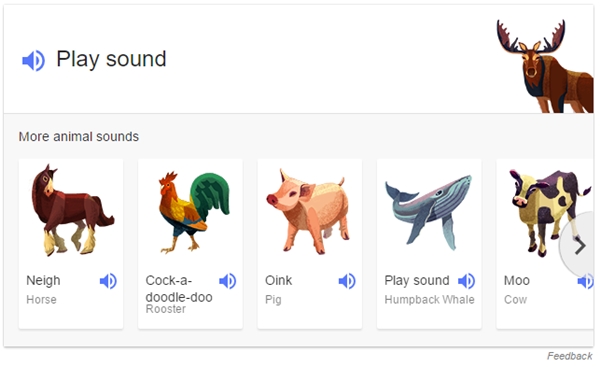Click the moose illustration in the header
This screenshot has width=600, height=367.
click(x=546, y=66)
